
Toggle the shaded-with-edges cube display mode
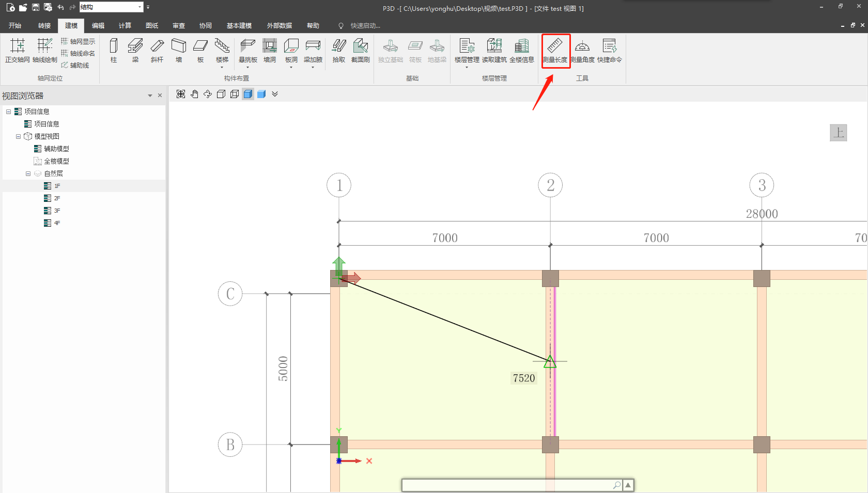click(x=248, y=94)
